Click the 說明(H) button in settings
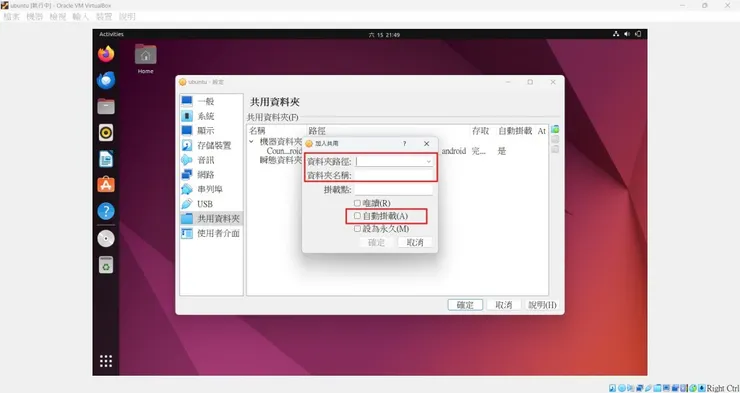Viewport: 740px width, 393px height. (542, 305)
